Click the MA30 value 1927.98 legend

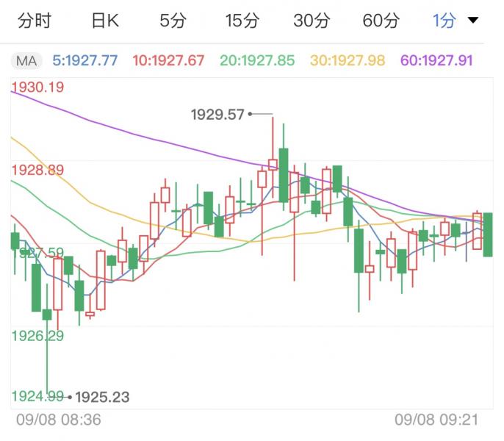point(347,60)
